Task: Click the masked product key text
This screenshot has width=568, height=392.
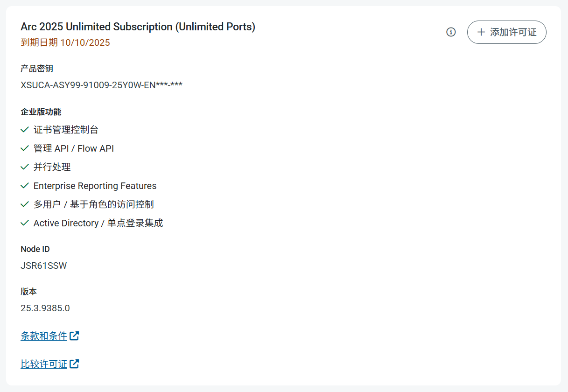Action: click(101, 85)
